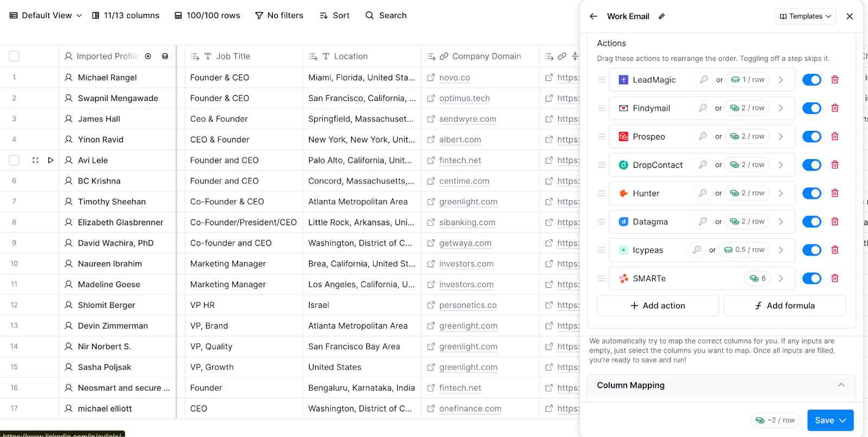The image size is (868, 437).
Task: Toggle off the Datagma action
Action: pos(812,221)
